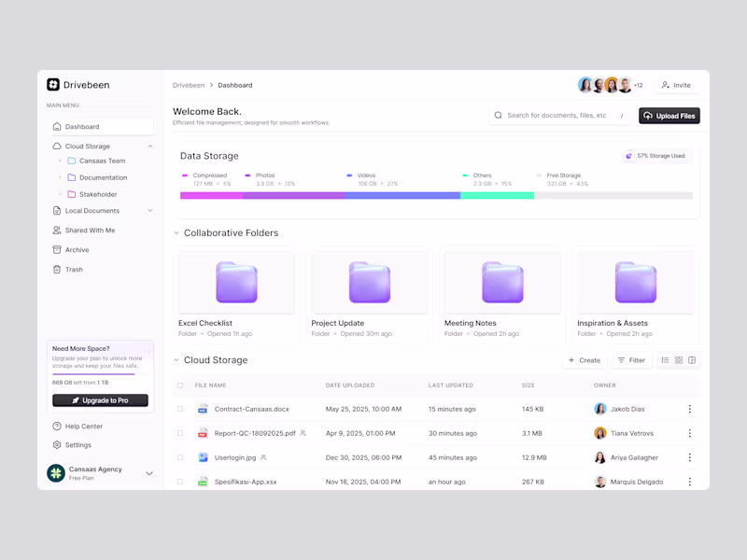Switch to grid view in Cloud Storage

[x=679, y=359]
